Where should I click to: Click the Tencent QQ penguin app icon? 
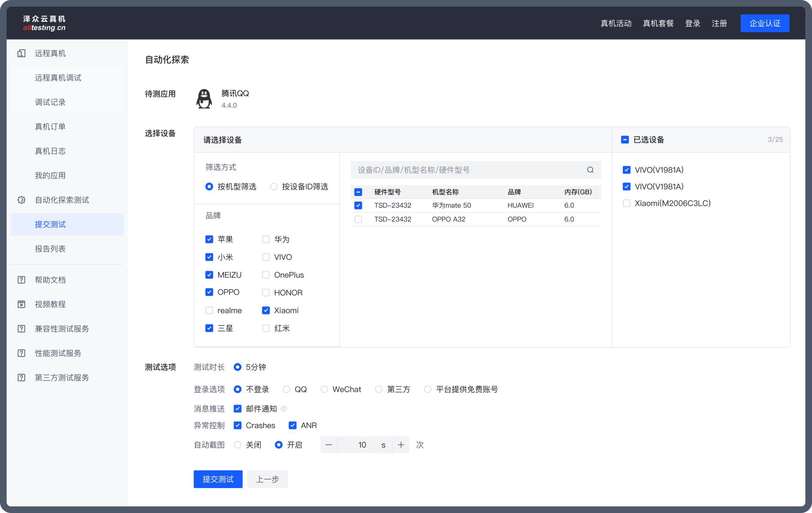coord(204,99)
